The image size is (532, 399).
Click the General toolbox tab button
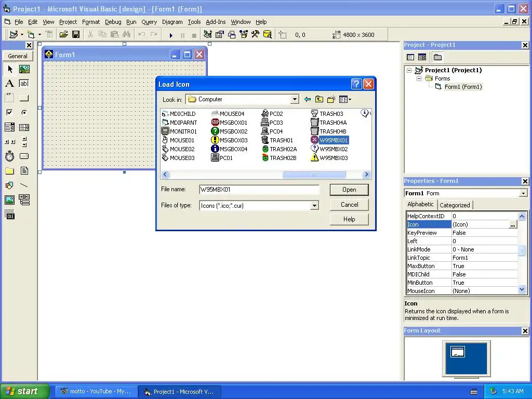(18, 56)
